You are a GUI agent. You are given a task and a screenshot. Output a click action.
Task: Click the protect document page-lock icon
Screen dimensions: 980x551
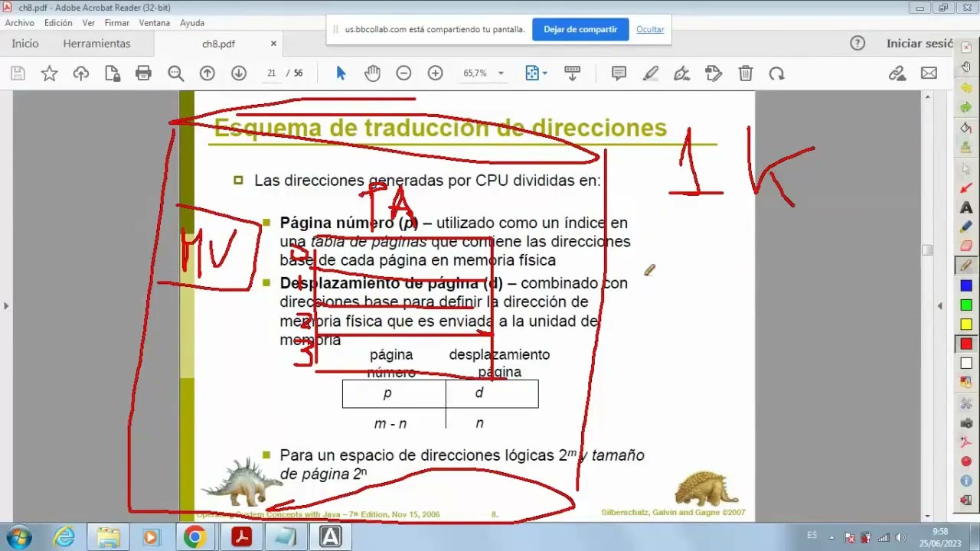point(113,73)
